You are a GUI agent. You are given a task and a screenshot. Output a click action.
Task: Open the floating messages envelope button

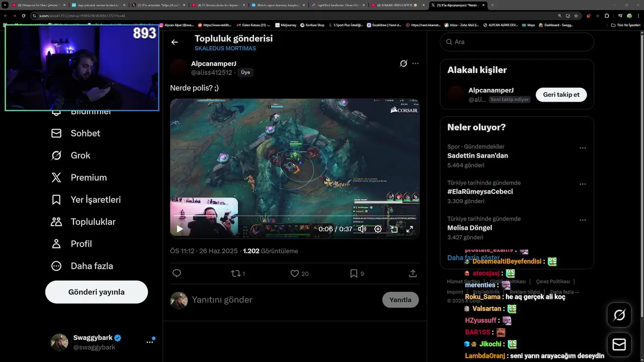619,344
